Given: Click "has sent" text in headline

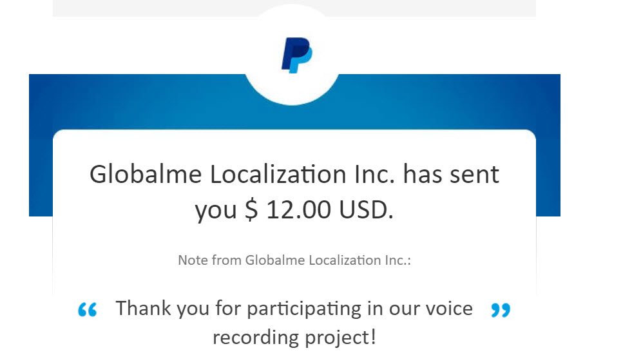Looking at the screenshot, I should [x=451, y=175].
